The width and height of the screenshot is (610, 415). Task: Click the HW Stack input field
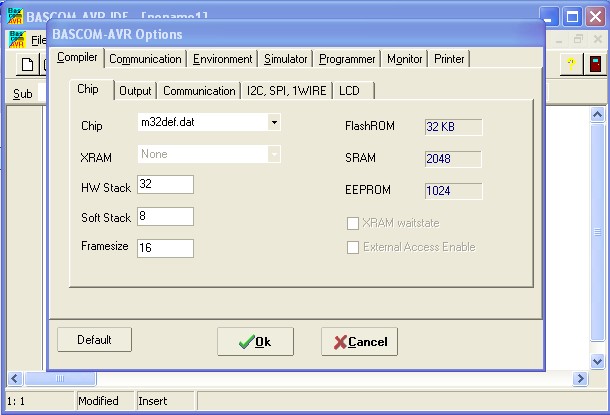pyautogui.click(x=165, y=184)
